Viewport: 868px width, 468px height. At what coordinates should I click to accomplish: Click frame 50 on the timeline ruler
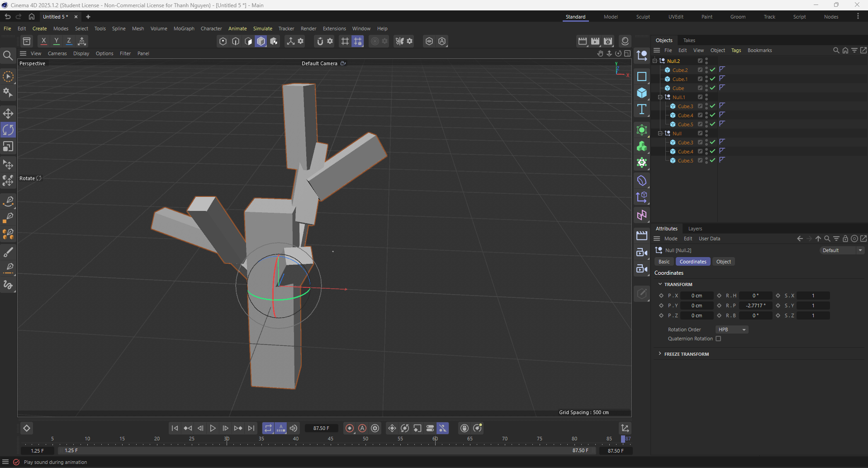point(365,439)
